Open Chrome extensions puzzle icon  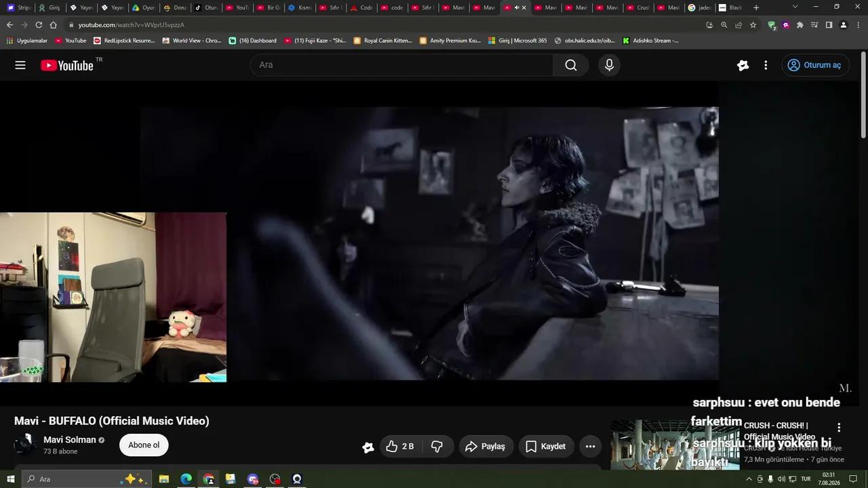800,25
